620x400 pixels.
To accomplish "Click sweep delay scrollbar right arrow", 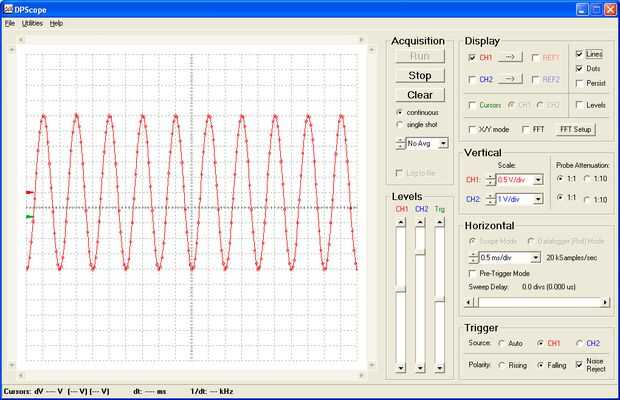I will click(x=605, y=302).
